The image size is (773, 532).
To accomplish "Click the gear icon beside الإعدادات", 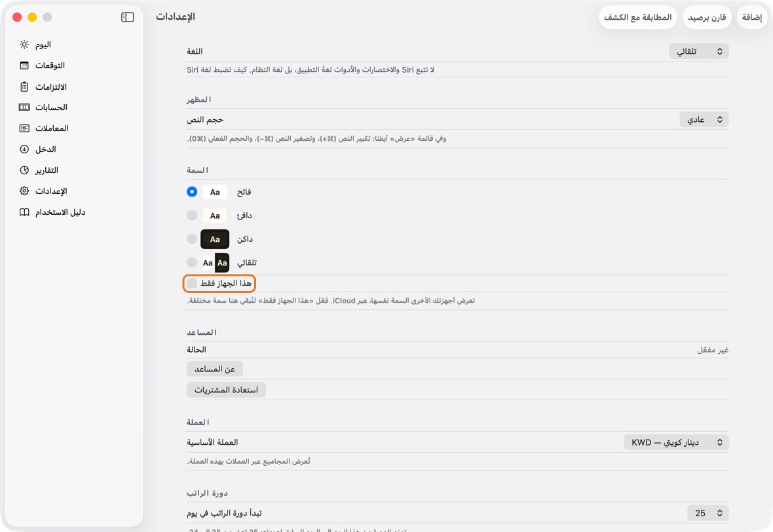I will tap(24, 191).
